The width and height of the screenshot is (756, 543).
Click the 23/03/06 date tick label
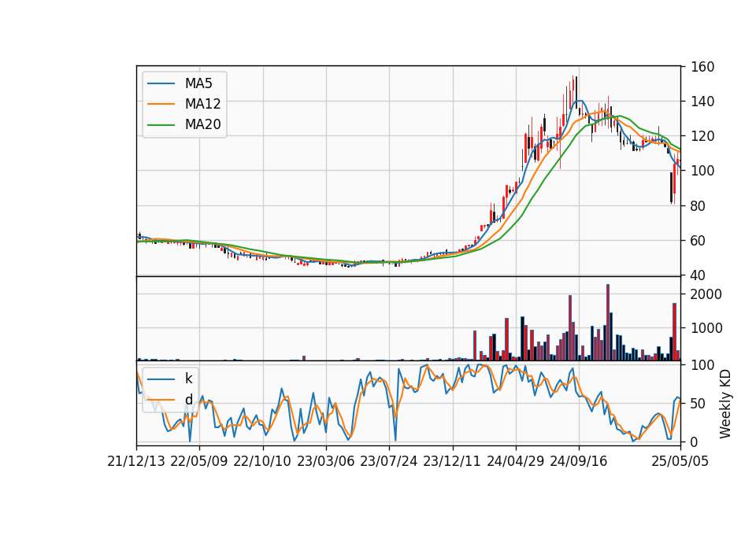click(x=325, y=461)
